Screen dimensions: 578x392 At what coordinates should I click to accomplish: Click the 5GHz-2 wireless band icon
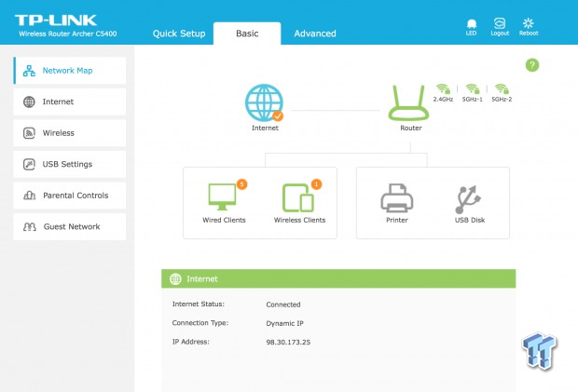point(502,88)
